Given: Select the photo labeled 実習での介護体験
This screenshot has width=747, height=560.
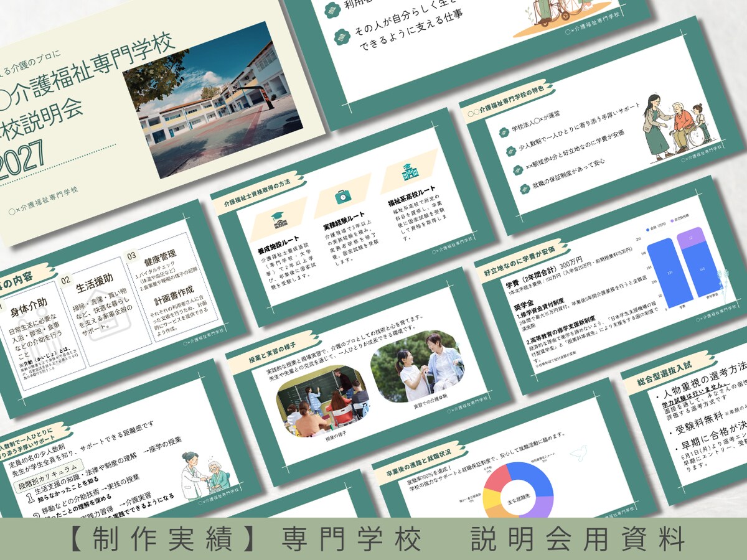Looking at the screenshot, I should pos(418,365).
